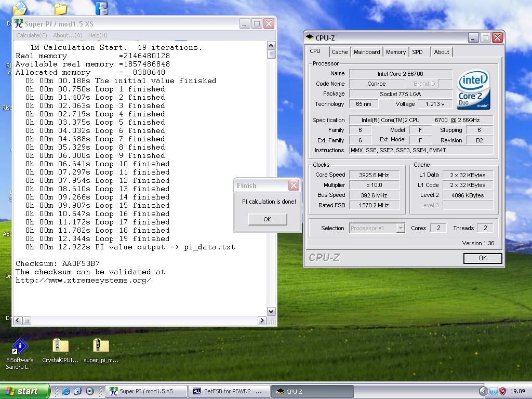Close the Finish dialog with its X
The image size is (532, 399).
click(294, 185)
